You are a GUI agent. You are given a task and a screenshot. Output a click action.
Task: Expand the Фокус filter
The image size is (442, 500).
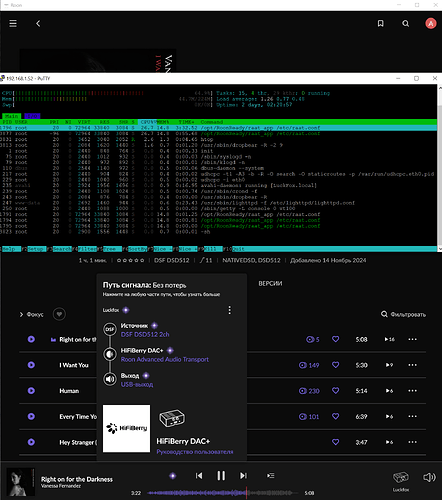coord(31,314)
